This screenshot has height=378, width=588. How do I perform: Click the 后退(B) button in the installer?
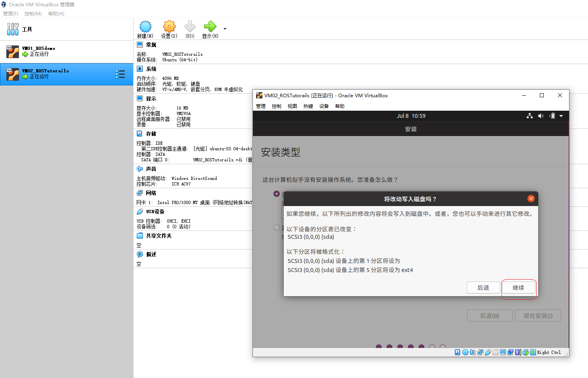pos(490,315)
